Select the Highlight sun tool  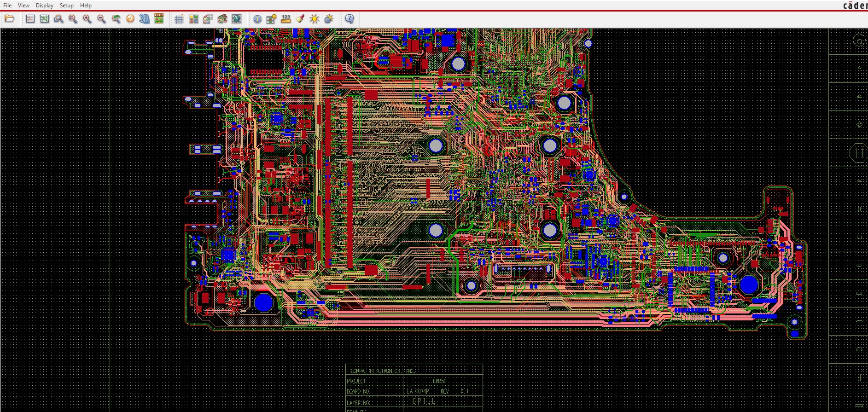pos(315,19)
